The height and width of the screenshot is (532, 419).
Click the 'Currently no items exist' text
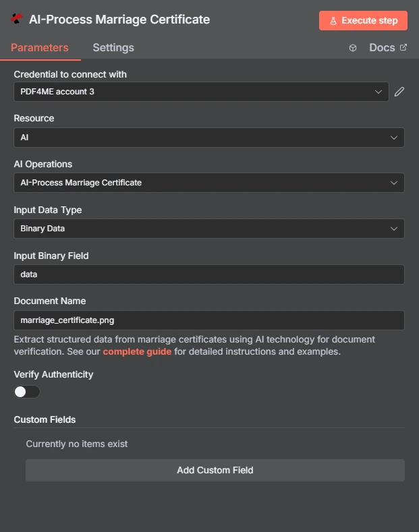77,444
